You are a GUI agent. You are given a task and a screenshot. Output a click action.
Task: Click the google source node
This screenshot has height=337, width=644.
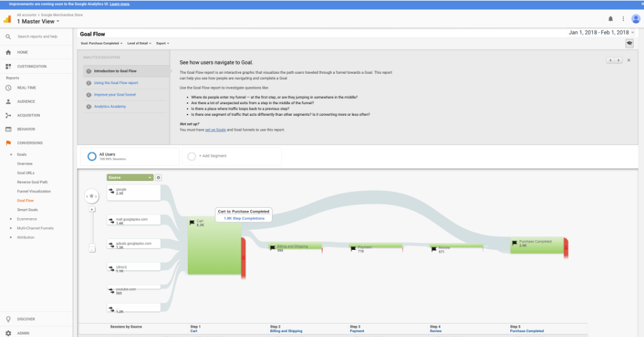point(134,193)
